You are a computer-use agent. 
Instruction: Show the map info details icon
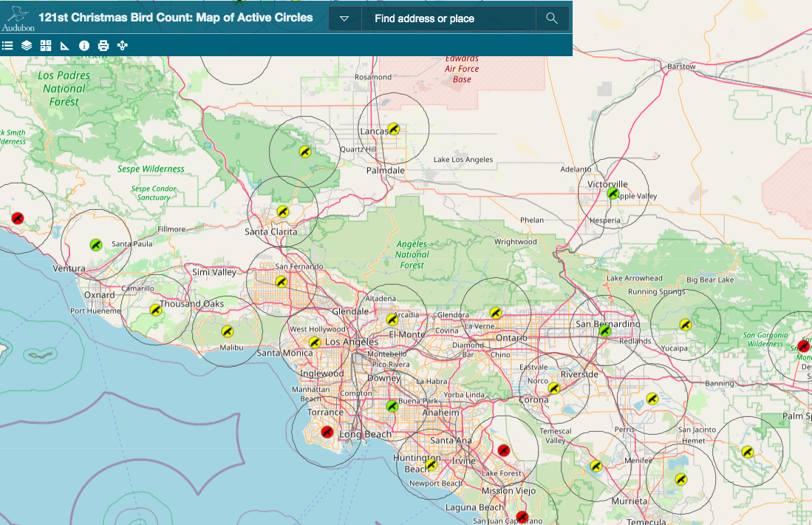tap(84, 46)
